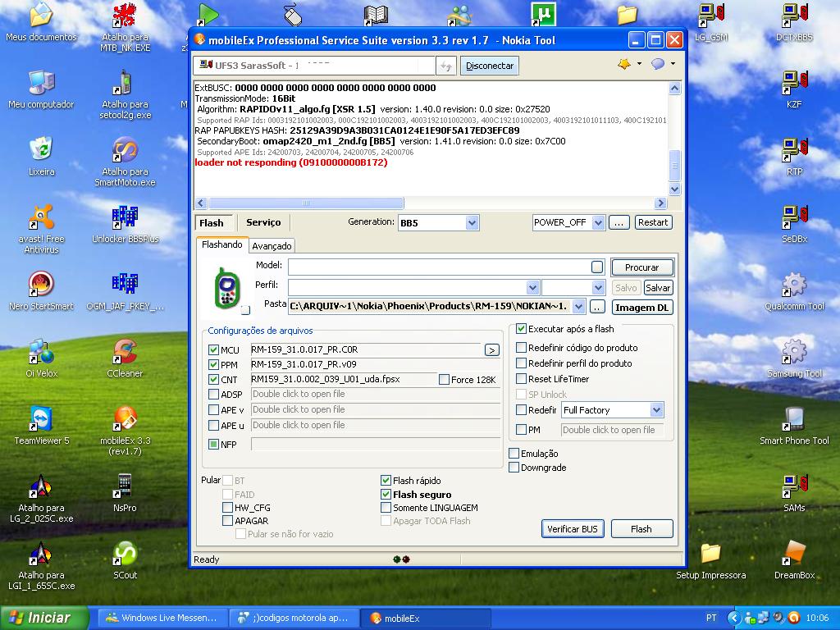Uncheck the MCU file checkbox
The width and height of the screenshot is (840, 630).
[x=213, y=349]
